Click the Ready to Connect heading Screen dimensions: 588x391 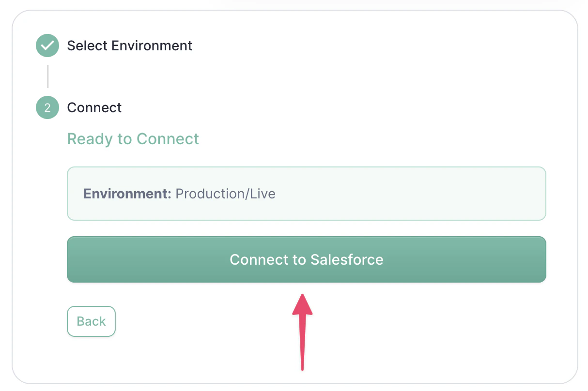point(133,139)
